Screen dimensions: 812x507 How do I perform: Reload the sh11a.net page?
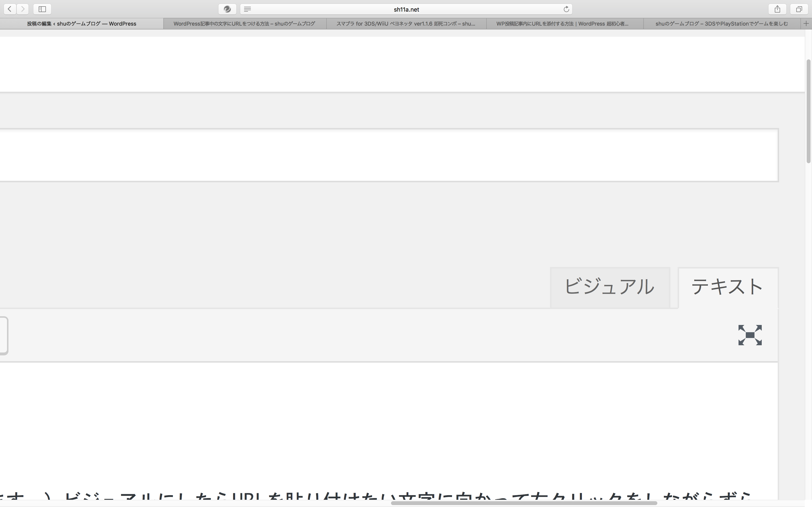point(566,9)
